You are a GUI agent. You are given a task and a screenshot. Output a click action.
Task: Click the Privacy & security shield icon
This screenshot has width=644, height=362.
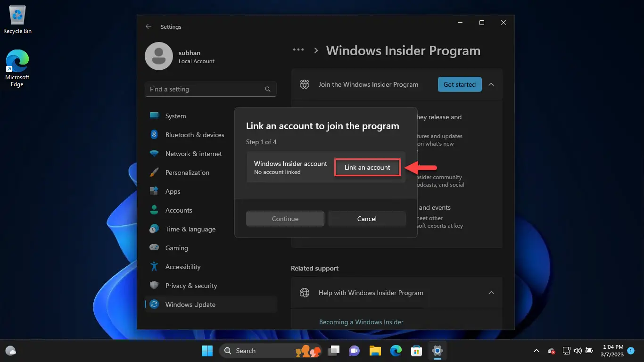tap(154, 286)
